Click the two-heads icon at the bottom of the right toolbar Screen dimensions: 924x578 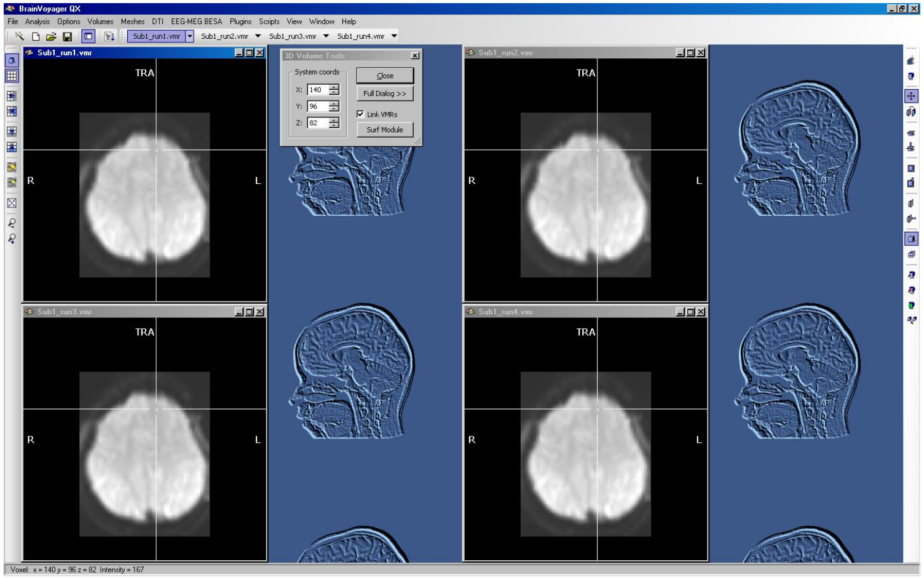[x=911, y=320]
